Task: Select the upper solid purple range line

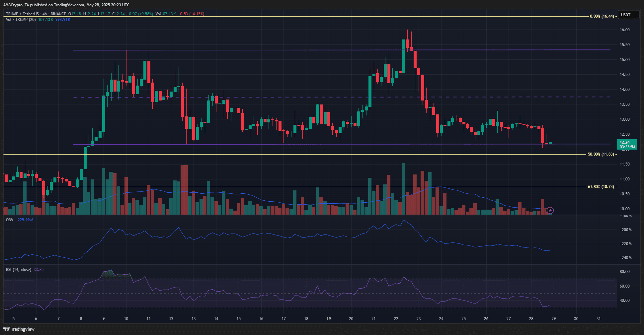Action: (342, 50)
